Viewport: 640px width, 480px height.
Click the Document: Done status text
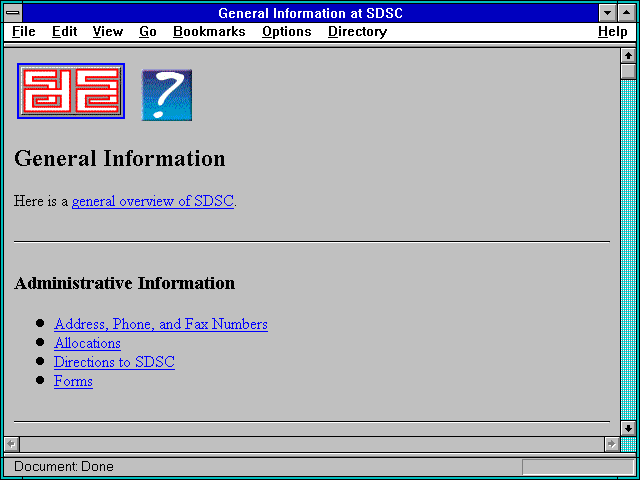64,466
